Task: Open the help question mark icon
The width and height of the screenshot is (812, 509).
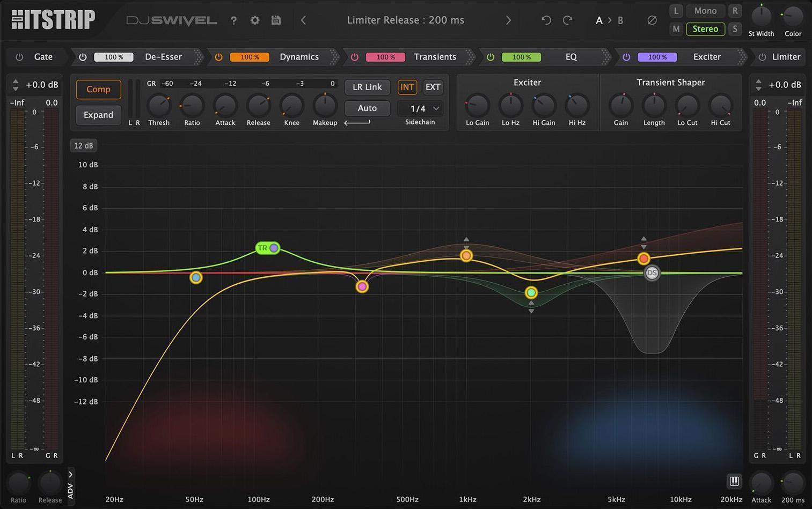Action: click(233, 20)
